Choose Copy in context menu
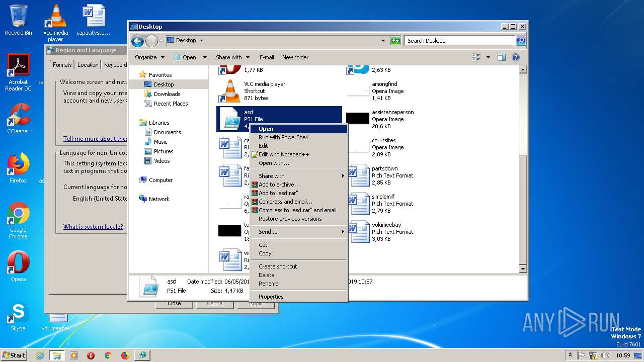 click(x=299, y=253)
